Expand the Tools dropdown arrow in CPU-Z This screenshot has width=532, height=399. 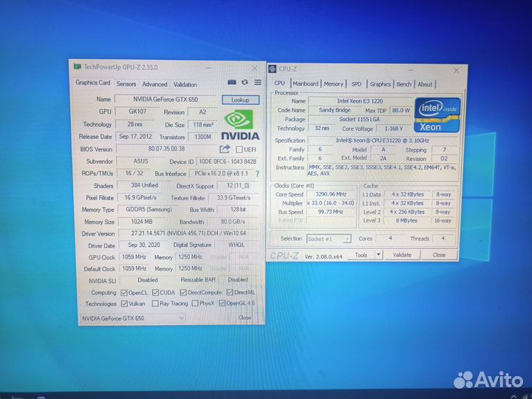378,255
